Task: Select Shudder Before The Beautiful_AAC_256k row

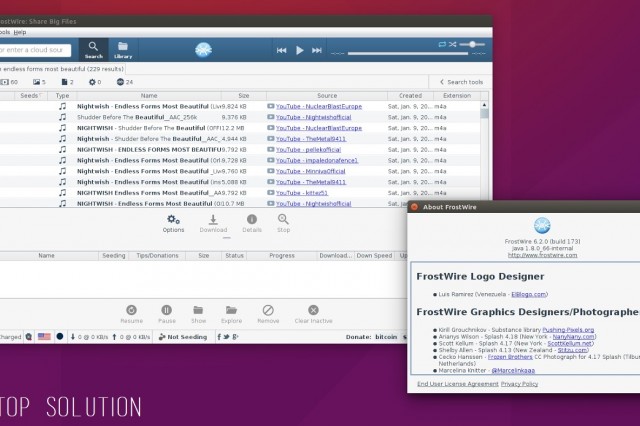Action: click(240, 117)
